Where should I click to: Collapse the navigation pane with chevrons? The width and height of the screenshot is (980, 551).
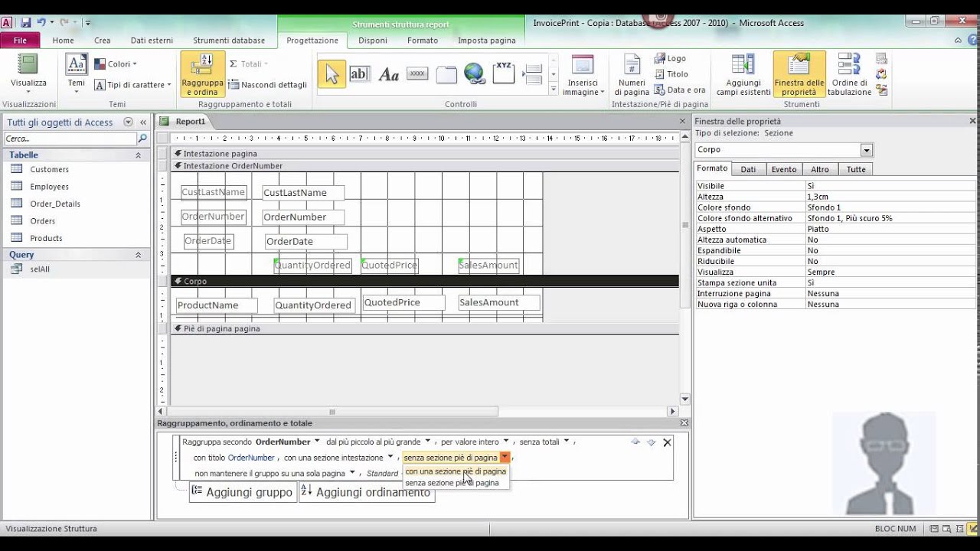pos(143,122)
